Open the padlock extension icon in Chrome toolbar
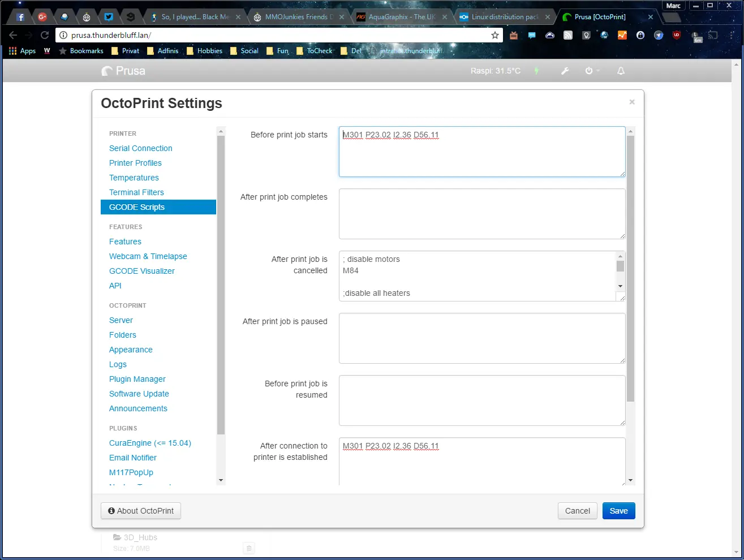 click(640, 35)
